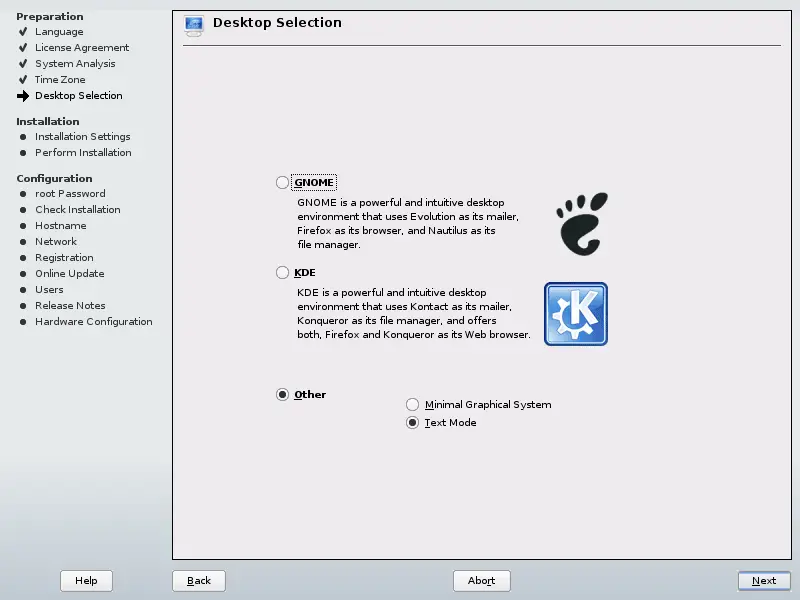
Task: Proceed with the Next button
Action: (764, 581)
